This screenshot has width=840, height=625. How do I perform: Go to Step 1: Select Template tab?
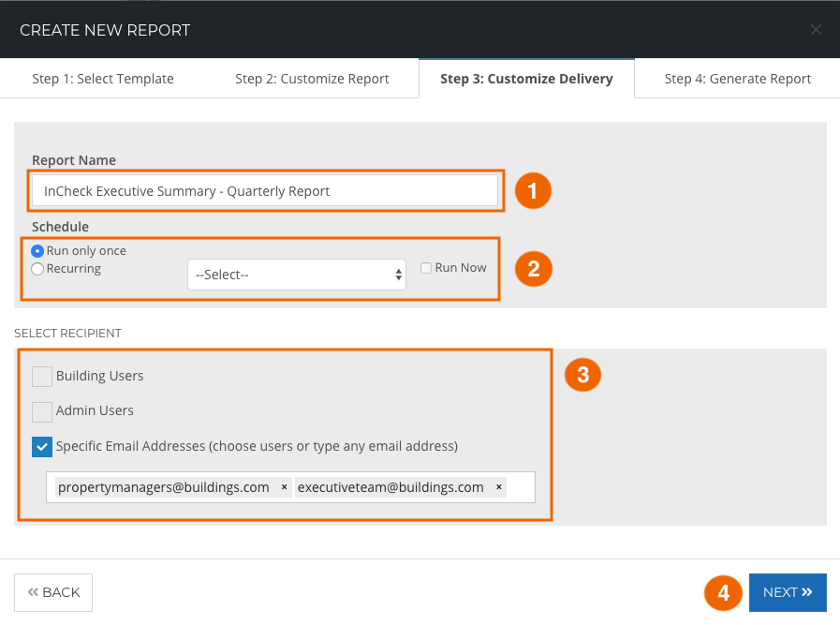click(103, 79)
